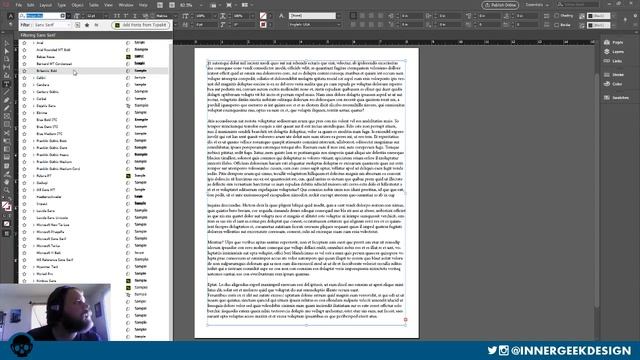This screenshot has width=640, height=360.
Task: Favorite the Bebas Neue font star
Action: pos(24,57)
